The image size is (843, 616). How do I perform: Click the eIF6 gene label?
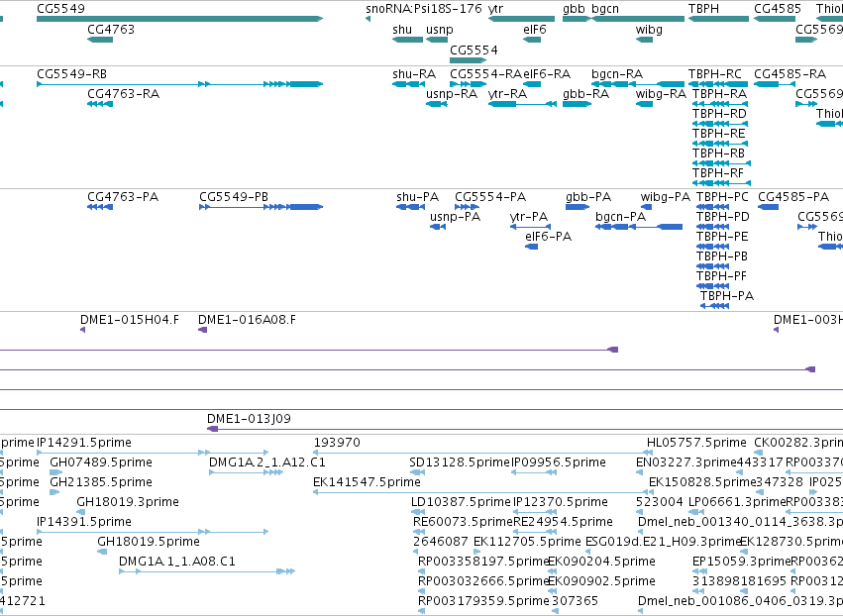[534, 29]
